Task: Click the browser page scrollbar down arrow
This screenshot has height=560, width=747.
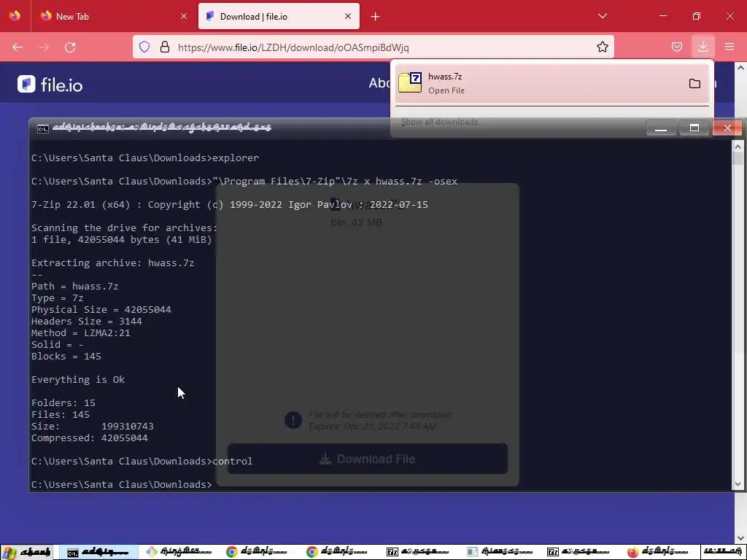Action: coord(741,538)
